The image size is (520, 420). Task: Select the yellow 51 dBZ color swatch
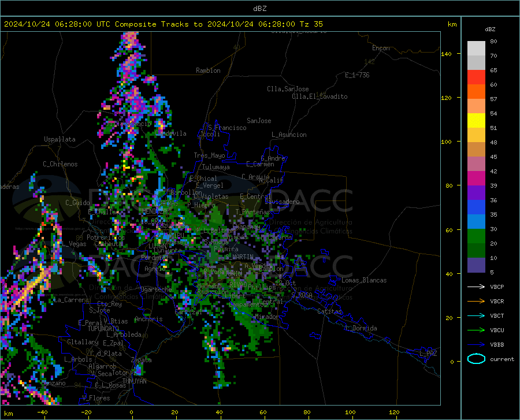[x=476, y=121]
